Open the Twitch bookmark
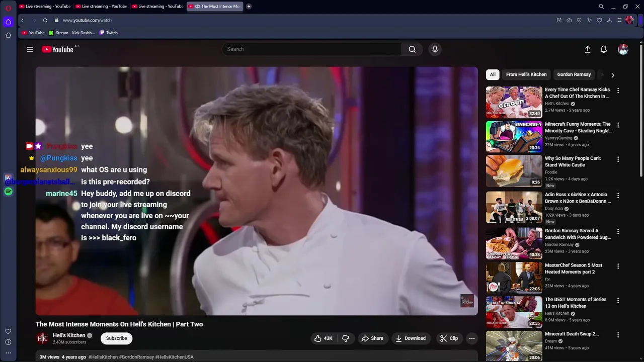This screenshot has width=644, height=362. 109,33
